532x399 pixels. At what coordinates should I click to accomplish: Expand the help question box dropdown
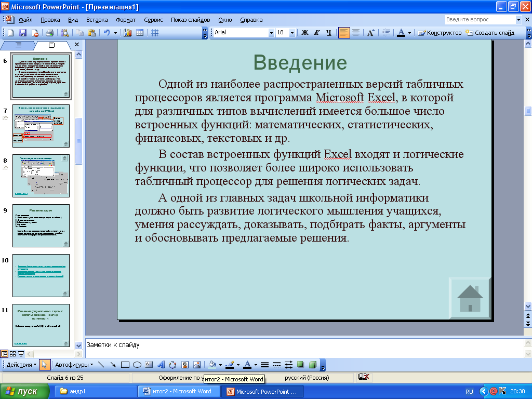518,20
